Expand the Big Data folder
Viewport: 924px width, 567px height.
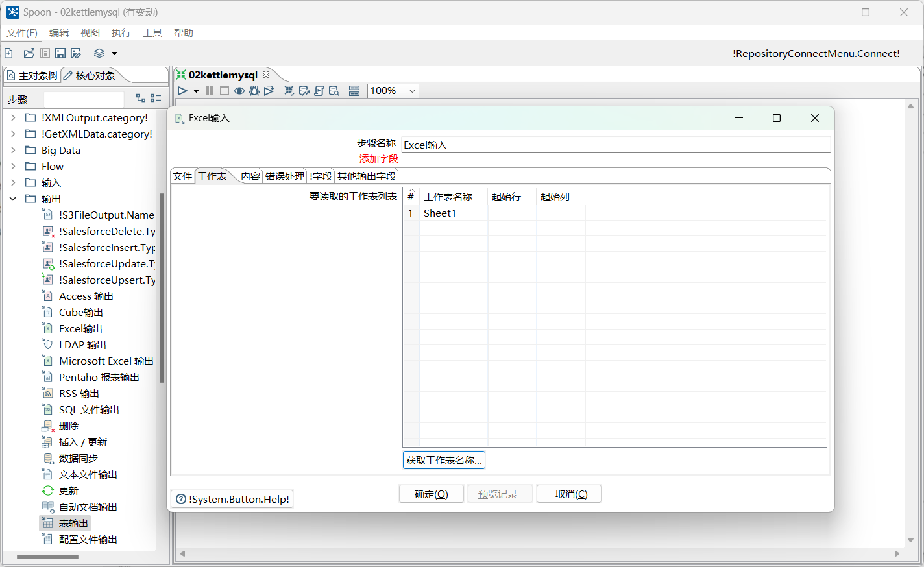14,150
